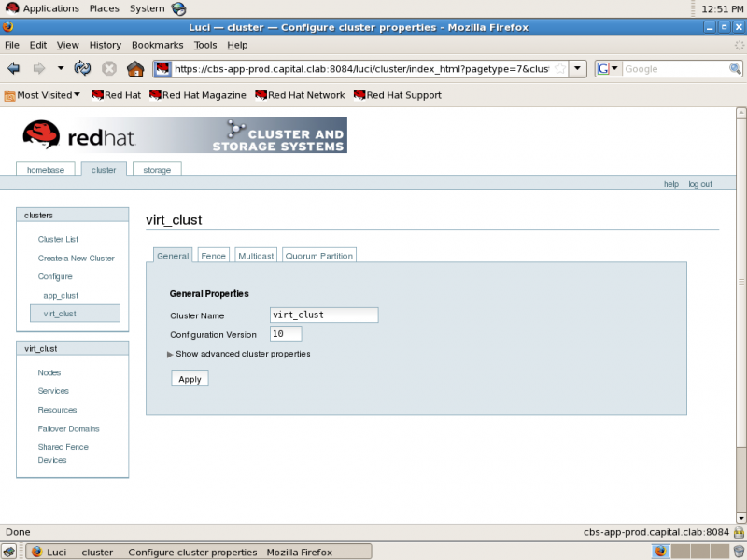Viewport: 747px width, 560px height.
Task: Click the address bar URL
Action: tap(361, 69)
